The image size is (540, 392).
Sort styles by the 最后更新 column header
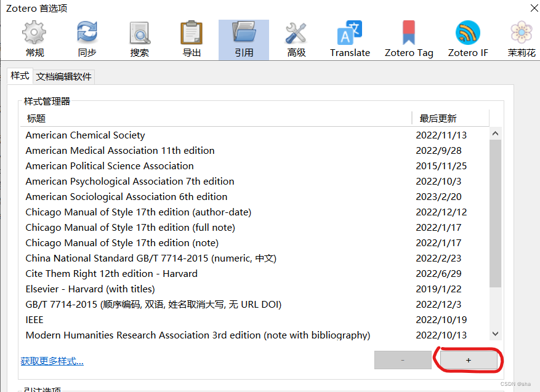(x=451, y=118)
